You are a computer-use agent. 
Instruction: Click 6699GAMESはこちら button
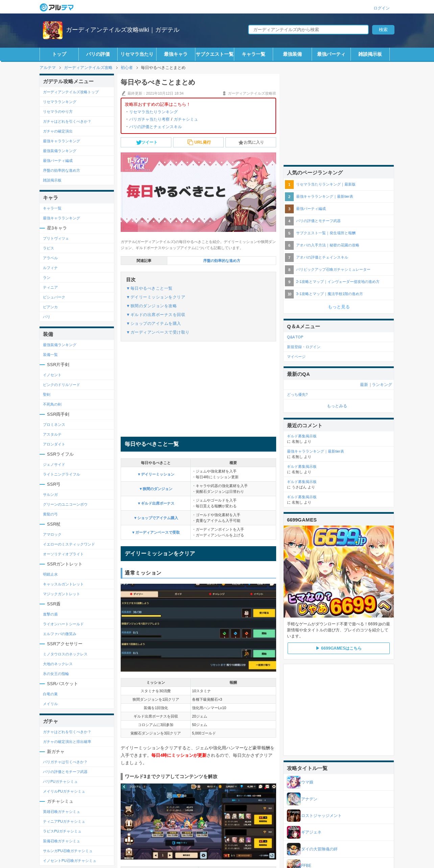click(x=339, y=648)
